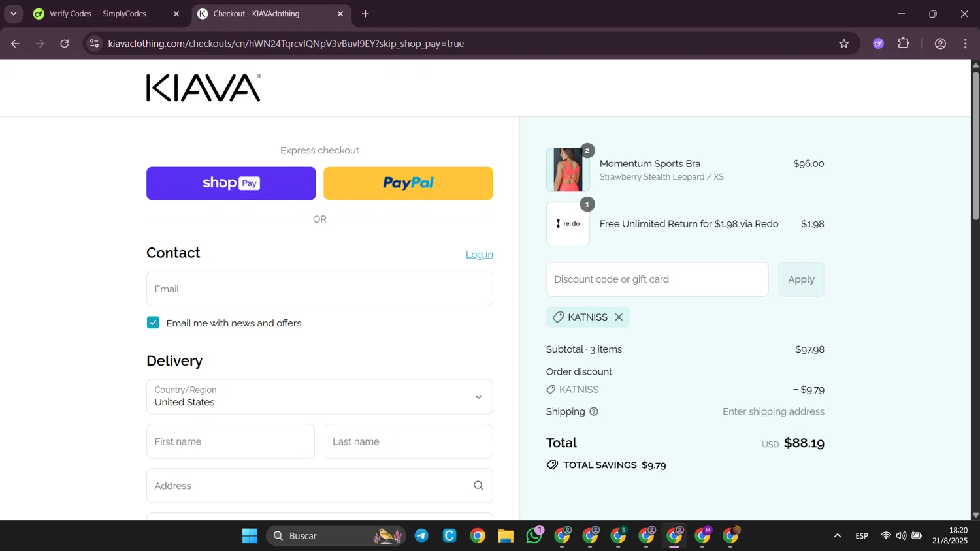Open the KIAVA logo homepage link
The height and width of the screenshot is (551, 980).
coord(204,87)
